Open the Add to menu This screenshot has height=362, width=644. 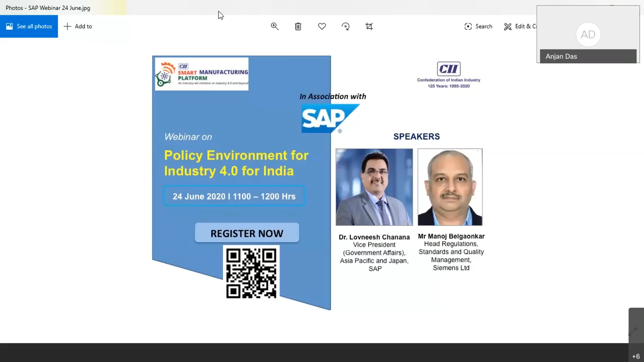[78, 26]
